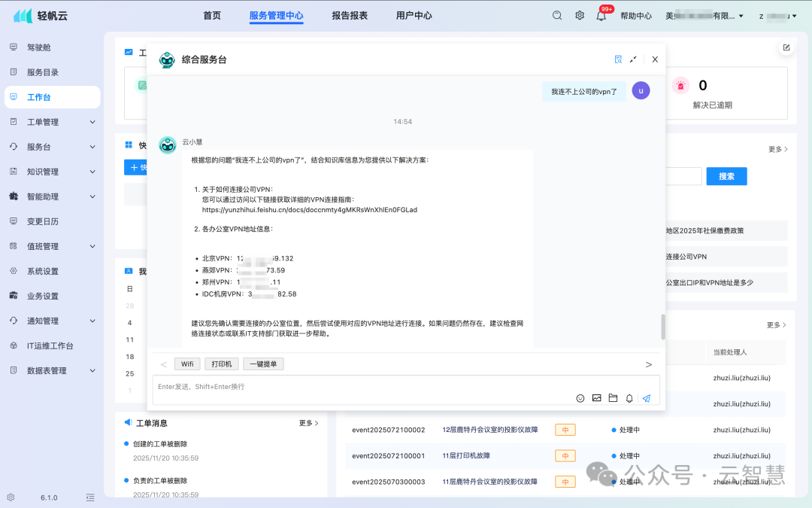Open the company selector dropdown in top bar
The height and width of the screenshot is (508, 812).
click(705, 14)
